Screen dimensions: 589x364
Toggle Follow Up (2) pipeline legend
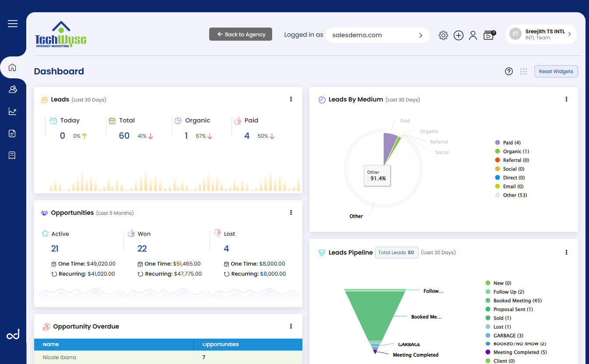(505, 292)
